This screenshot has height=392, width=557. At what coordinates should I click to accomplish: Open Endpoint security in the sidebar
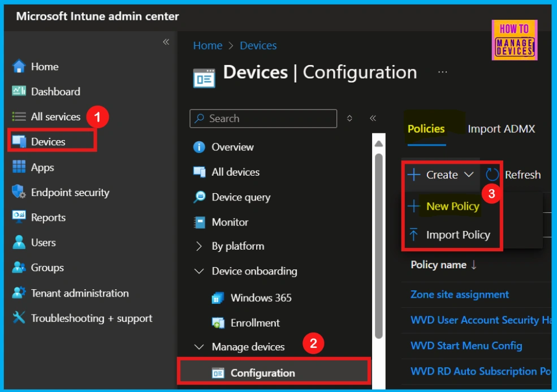[x=70, y=192]
